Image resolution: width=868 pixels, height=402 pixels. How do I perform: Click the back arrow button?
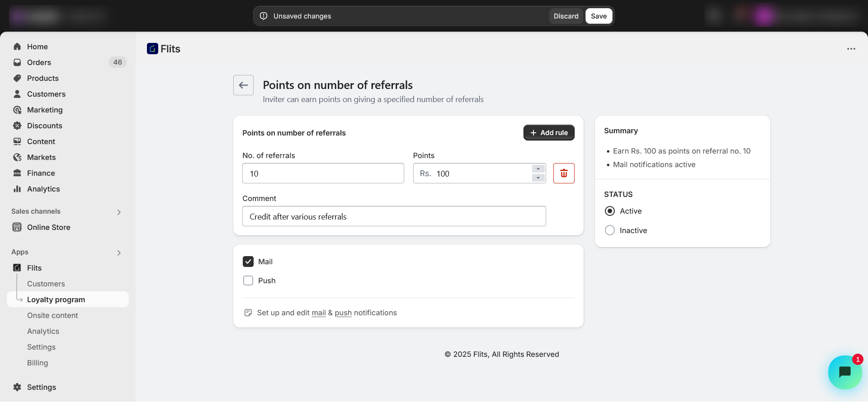pyautogui.click(x=243, y=85)
